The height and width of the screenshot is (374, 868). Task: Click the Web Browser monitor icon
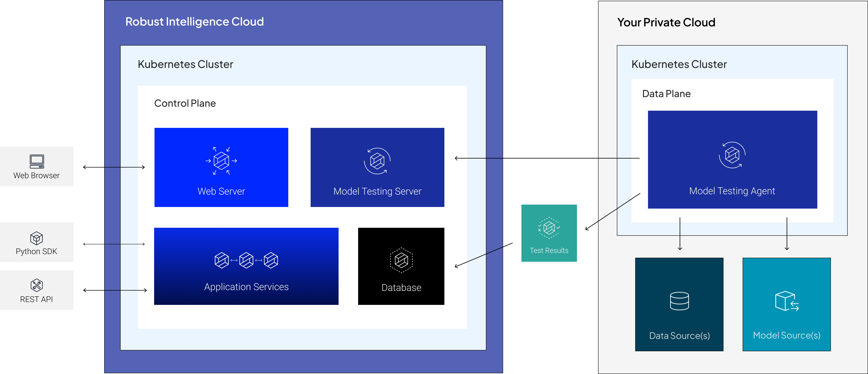click(37, 162)
